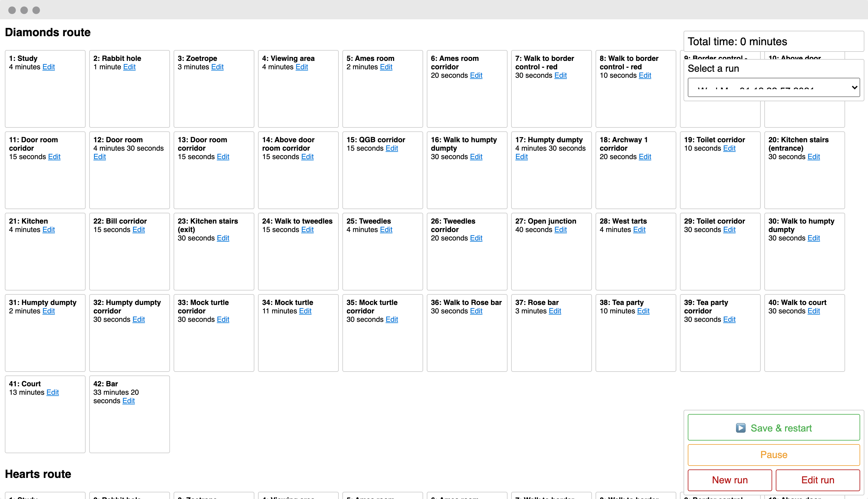Click the Total time: 0 minutes readout
The image size is (868, 499).
[x=737, y=42]
